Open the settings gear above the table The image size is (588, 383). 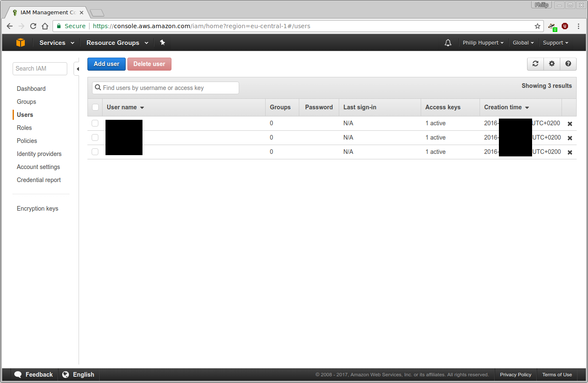click(551, 64)
